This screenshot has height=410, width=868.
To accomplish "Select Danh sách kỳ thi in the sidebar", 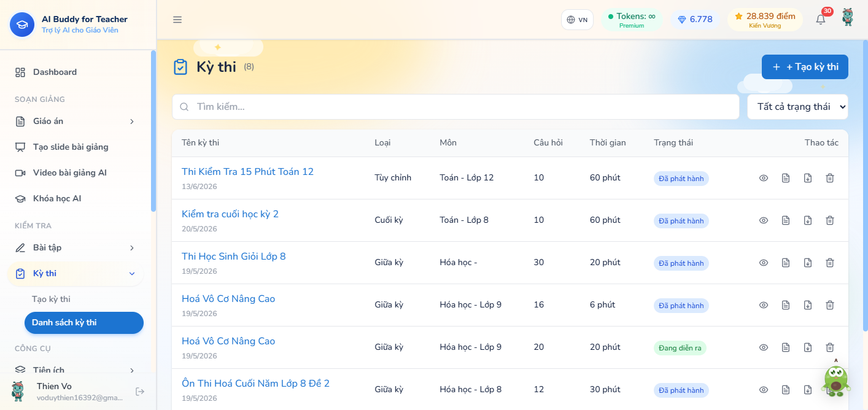I will point(83,323).
